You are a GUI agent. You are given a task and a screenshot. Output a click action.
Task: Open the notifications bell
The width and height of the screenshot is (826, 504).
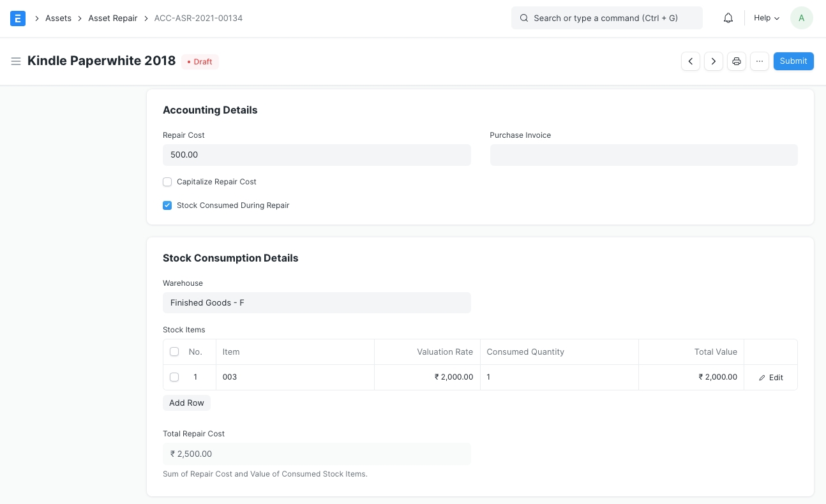tap(728, 19)
